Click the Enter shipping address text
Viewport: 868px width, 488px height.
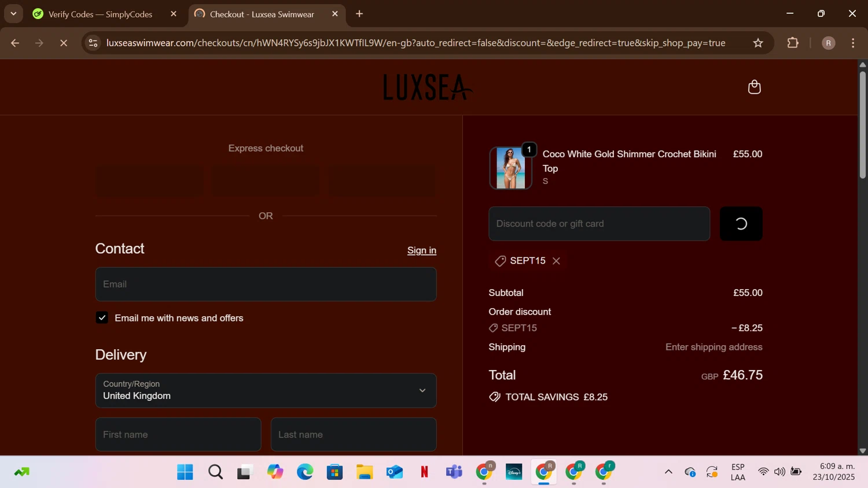(x=713, y=347)
